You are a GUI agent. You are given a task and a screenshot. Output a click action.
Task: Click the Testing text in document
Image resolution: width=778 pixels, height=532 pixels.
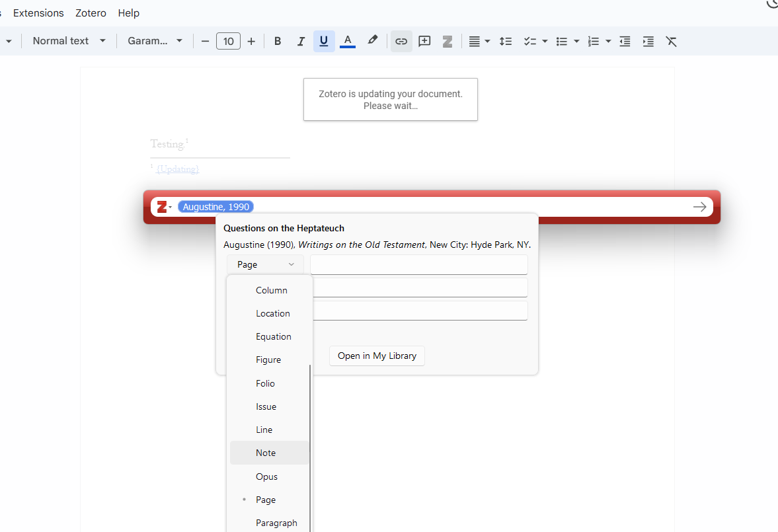pos(167,144)
